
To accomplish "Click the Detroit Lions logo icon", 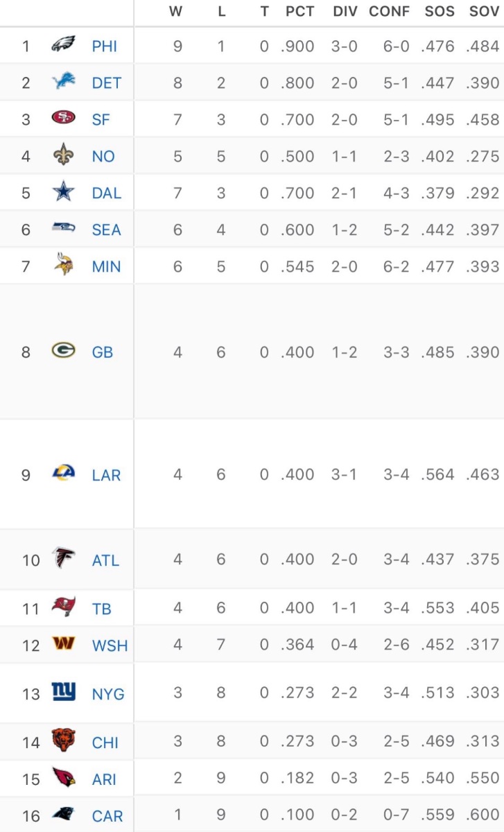I will point(63,83).
